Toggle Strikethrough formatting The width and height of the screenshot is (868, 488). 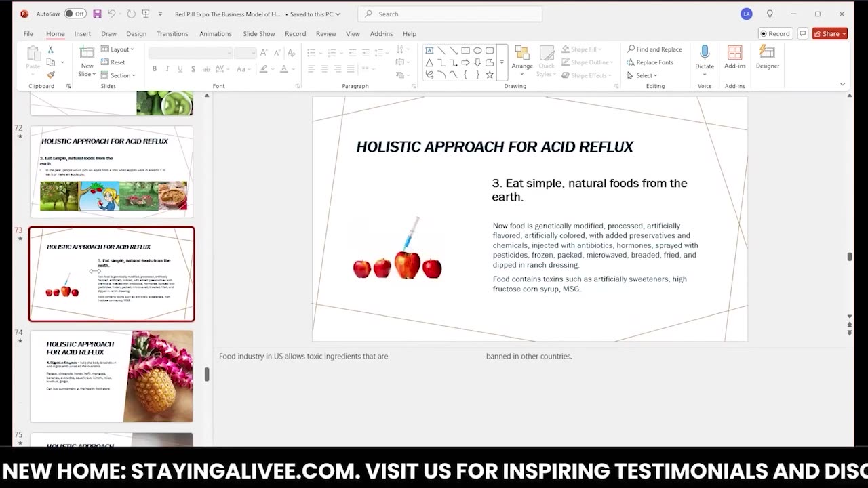pyautogui.click(x=207, y=68)
